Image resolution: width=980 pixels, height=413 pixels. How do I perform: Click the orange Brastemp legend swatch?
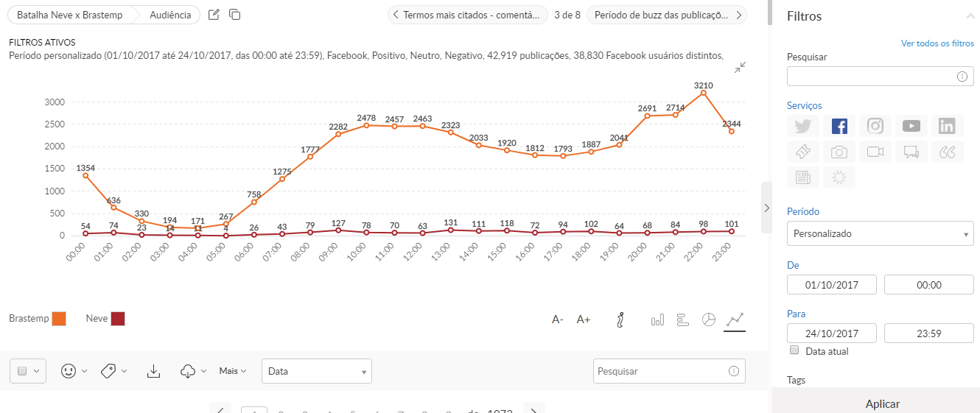(59, 319)
